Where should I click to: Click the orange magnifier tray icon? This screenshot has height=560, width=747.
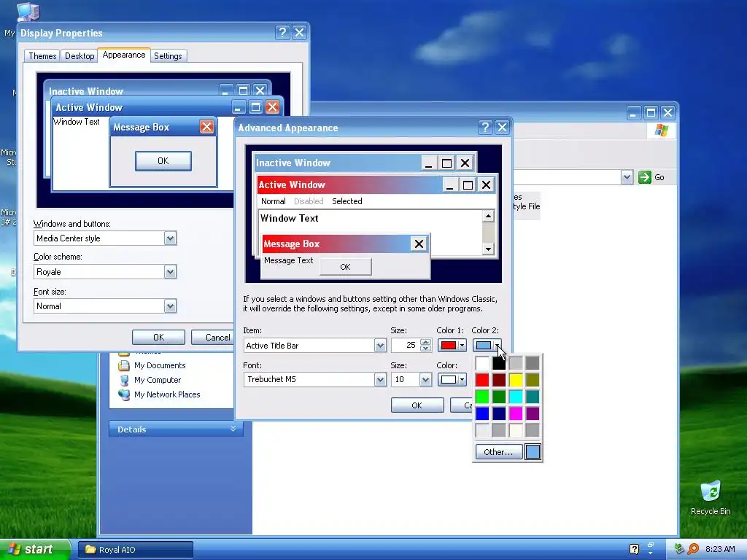click(x=693, y=549)
